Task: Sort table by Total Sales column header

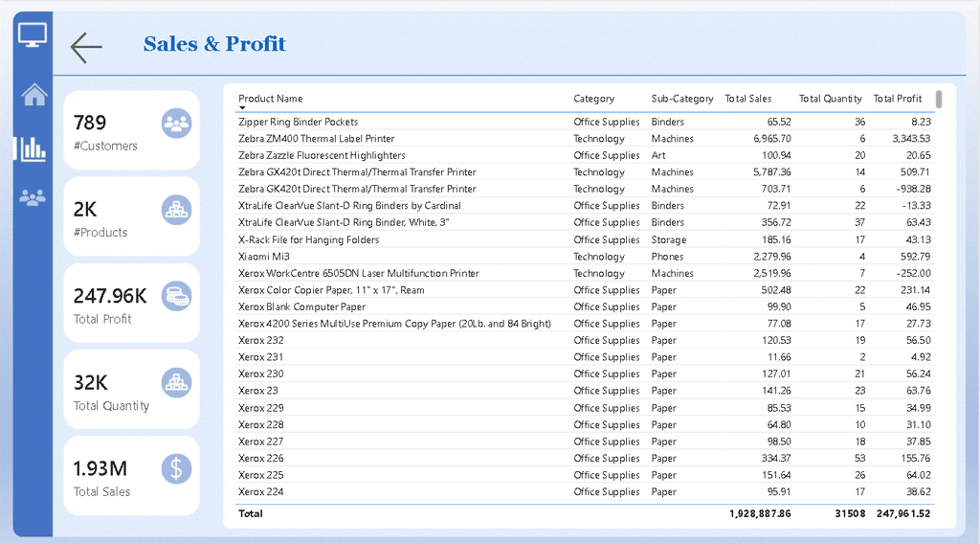Action: [747, 99]
